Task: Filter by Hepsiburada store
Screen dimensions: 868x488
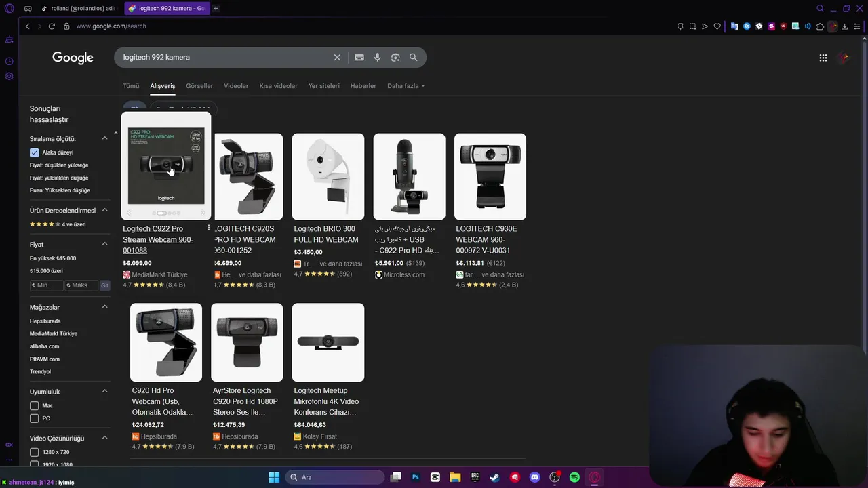Action: point(45,321)
